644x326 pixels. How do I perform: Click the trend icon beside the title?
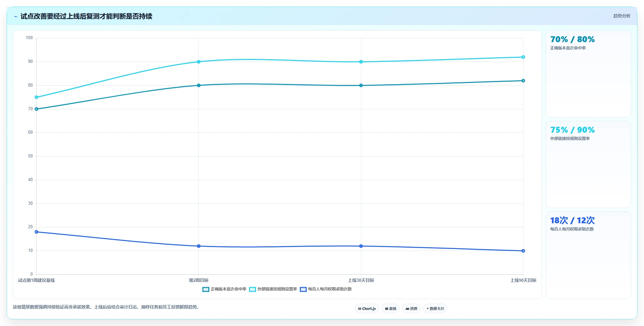(15, 16)
